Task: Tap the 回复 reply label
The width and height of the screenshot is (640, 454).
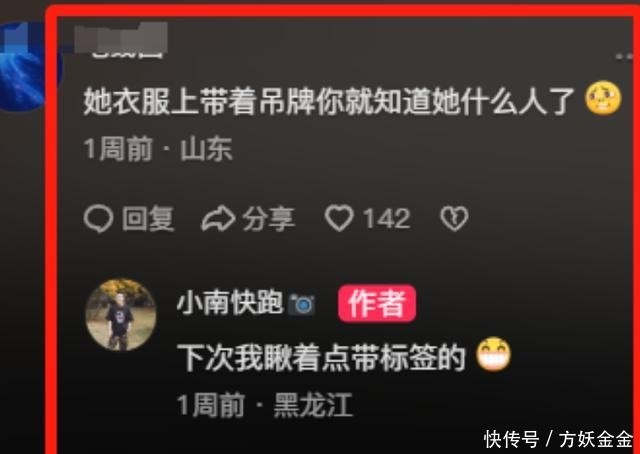Action: click(x=148, y=219)
